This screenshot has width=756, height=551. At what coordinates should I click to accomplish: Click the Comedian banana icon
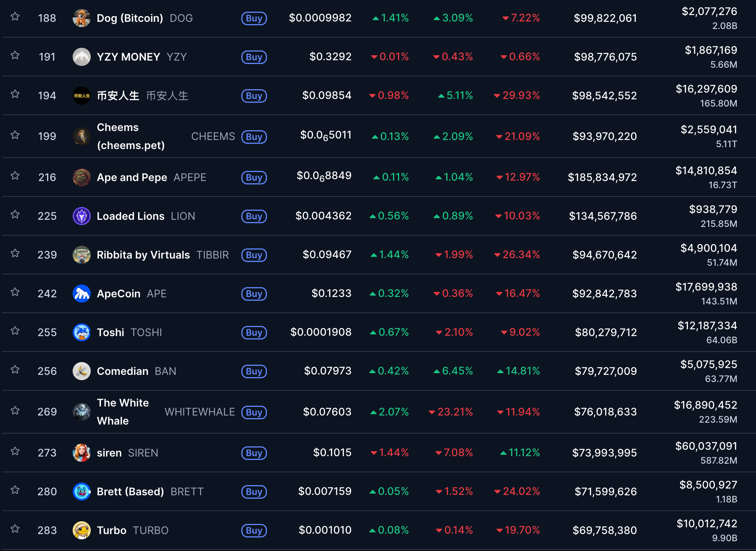click(81, 371)
